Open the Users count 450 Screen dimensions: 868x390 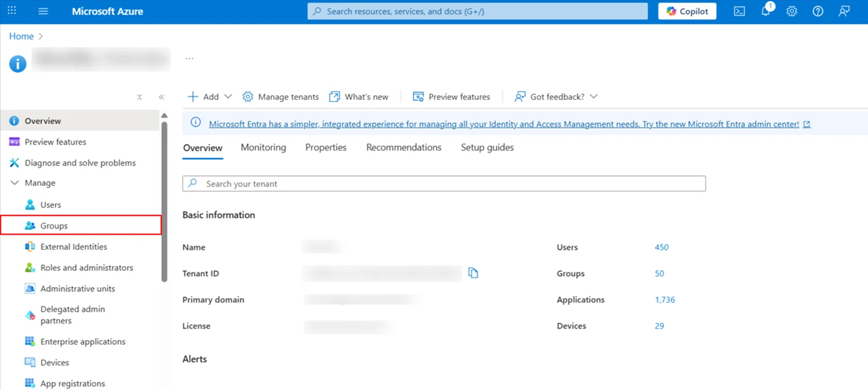661,247
